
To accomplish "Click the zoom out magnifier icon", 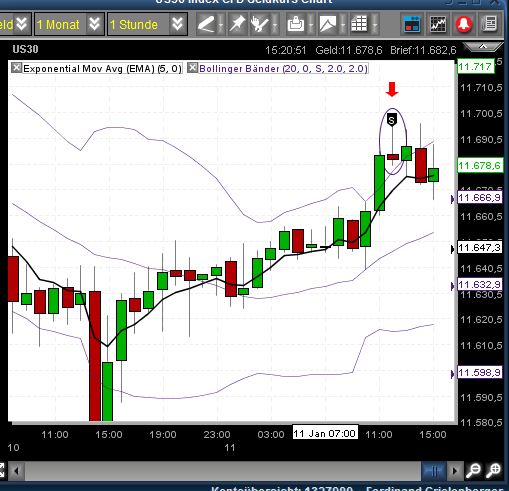I will click(x=473, y=470).
